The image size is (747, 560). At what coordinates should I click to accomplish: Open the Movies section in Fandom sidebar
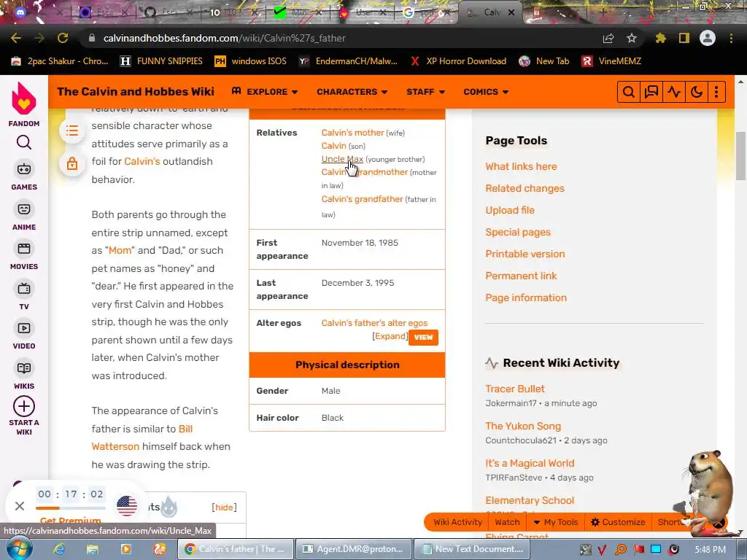(x=24, y=256)
